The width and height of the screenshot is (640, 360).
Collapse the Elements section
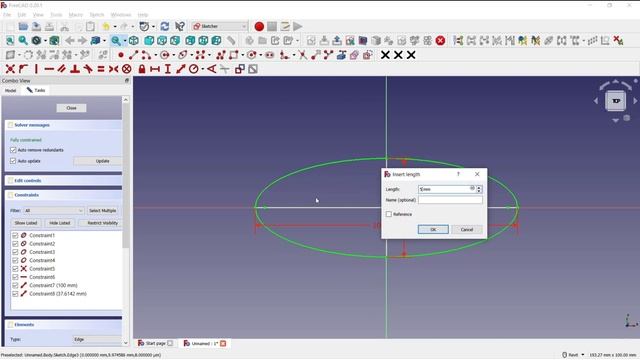(64, 324)
